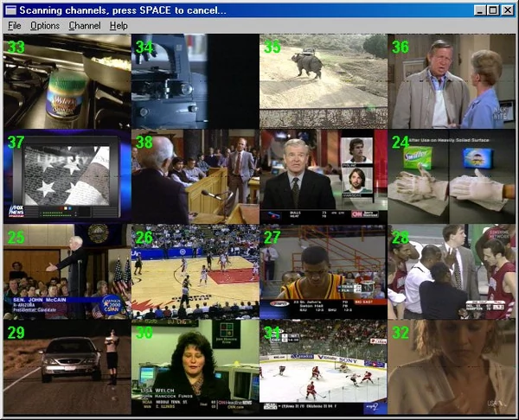Select channel 26 basketball court thumbnail
Image resolution: width=519 pixels, height=420 pixels.
[195, 272]
